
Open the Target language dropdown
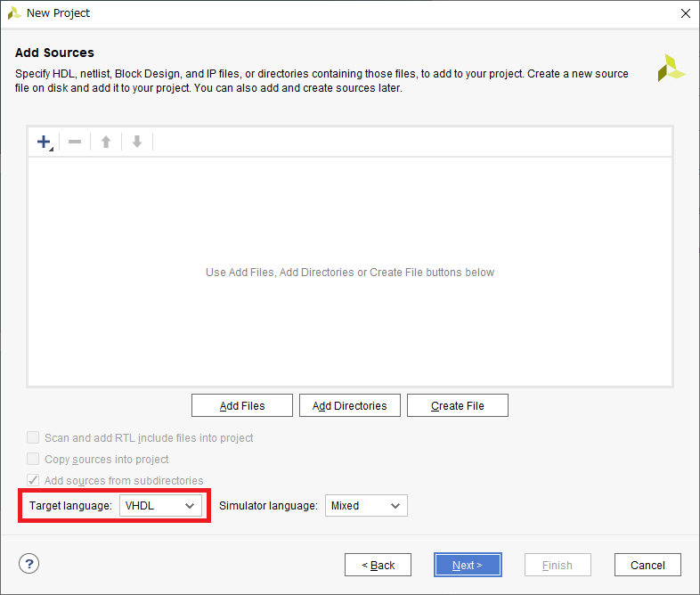click(160, 506)
